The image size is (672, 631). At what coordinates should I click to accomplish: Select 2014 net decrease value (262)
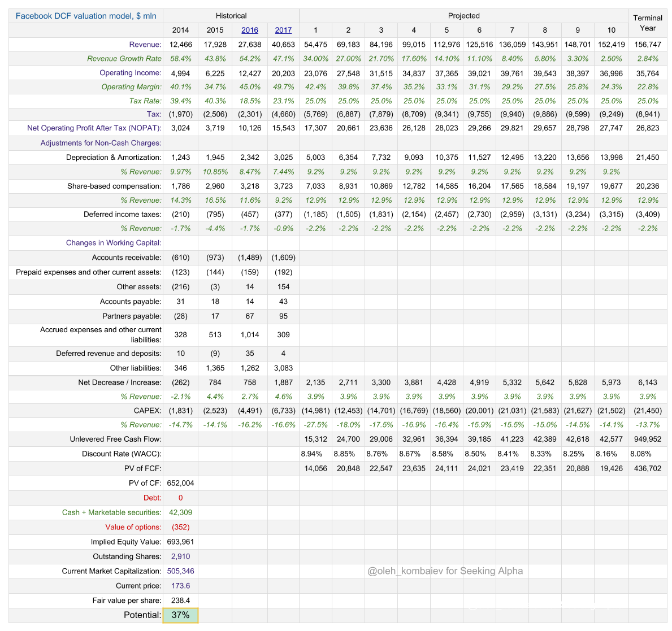pos(180,382)
